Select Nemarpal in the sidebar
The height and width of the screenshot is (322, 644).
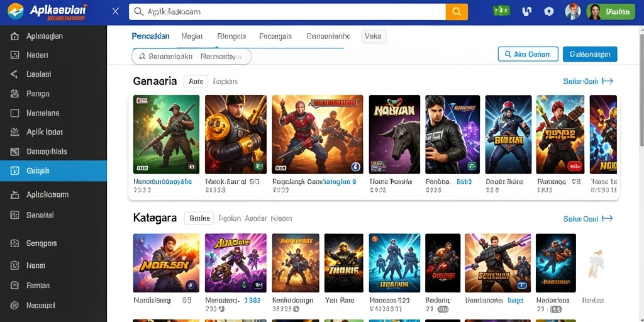[53, 306]
